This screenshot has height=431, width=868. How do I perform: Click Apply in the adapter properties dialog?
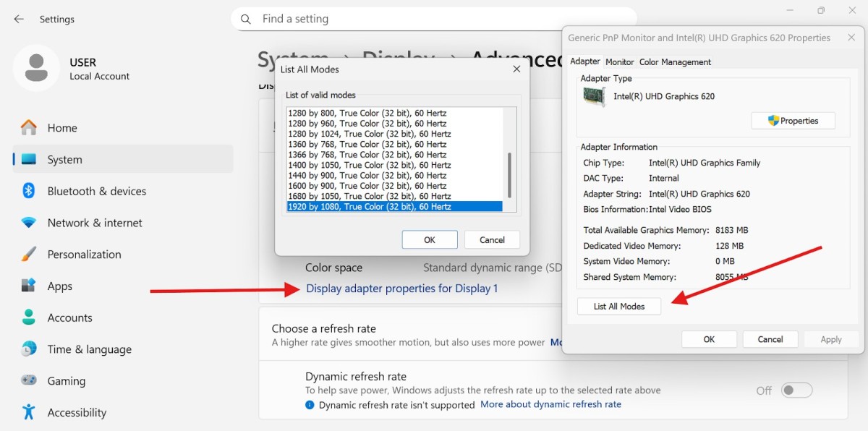[830, 339]
